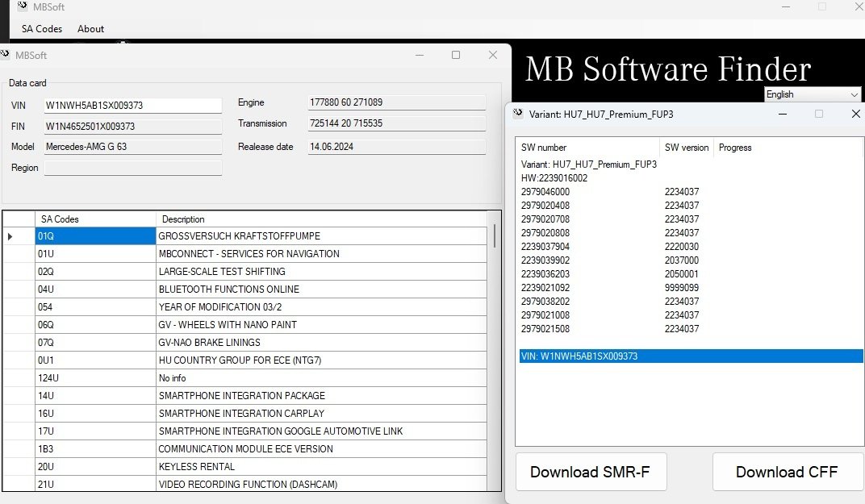Close the Variant HU7_HU7_Premium_FUP3 window
Viewport: 865px width, 504px height.
point(856,115)
